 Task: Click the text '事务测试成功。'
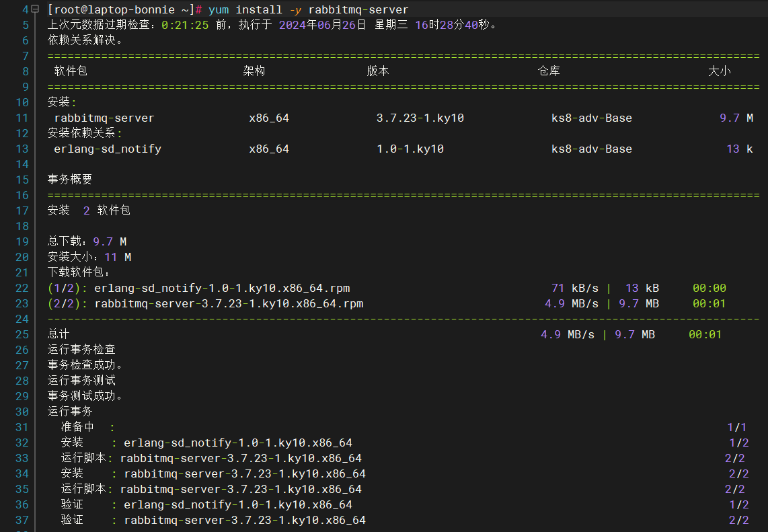coord(85,396)
